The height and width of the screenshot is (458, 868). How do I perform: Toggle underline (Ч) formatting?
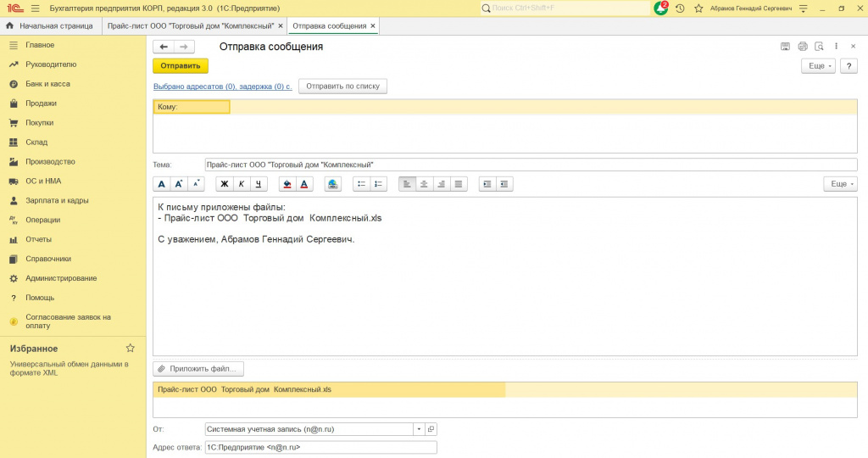[259, 184]
